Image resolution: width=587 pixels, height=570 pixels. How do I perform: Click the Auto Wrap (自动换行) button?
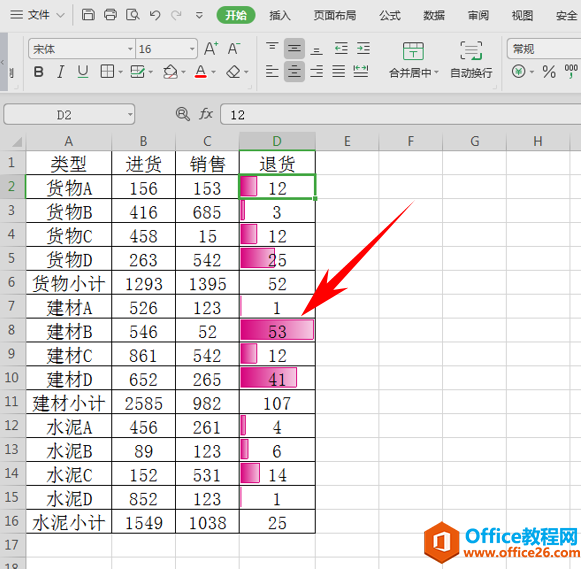pyautogui.click(x=471, y=60)
